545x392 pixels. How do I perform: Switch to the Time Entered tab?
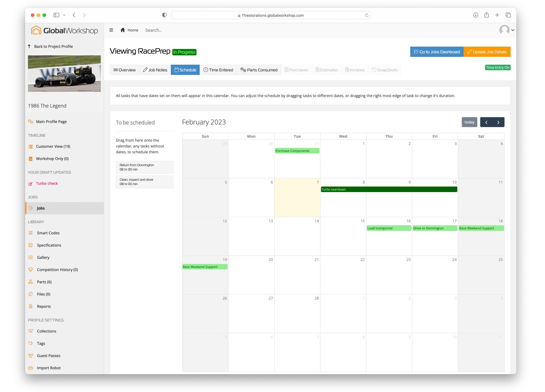(218, 70)
